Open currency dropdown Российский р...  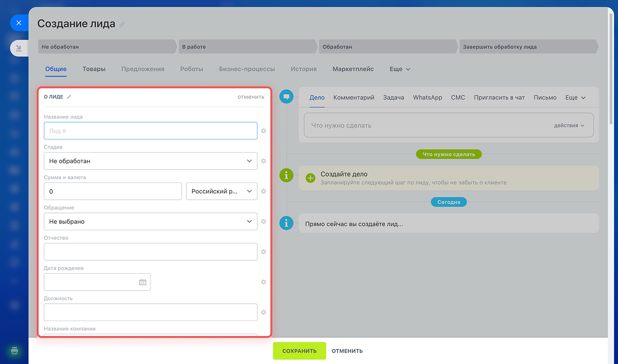point(222,191)
